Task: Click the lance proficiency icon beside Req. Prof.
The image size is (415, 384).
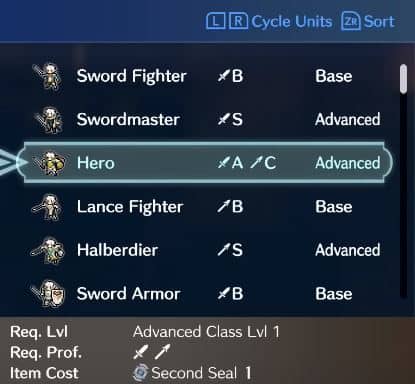Action: [163, 352]
